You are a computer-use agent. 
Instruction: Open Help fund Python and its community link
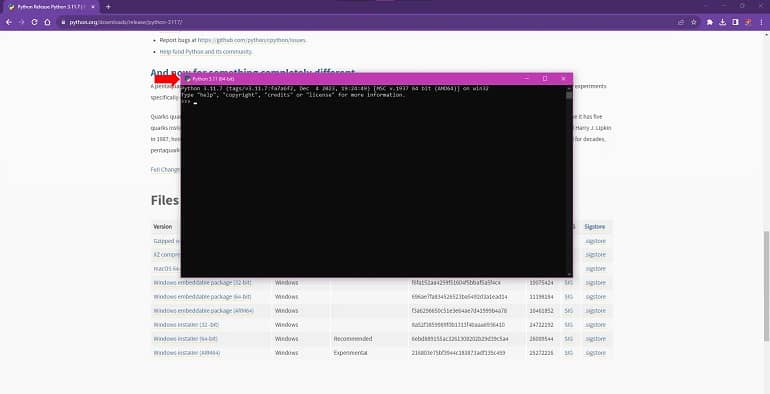(206, 52)
